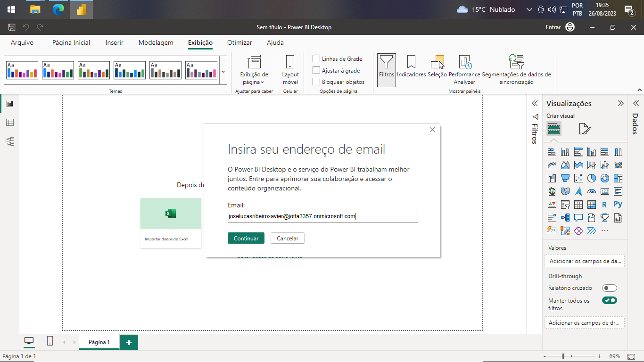Select the pie chart visual
This screenshot has width=644, height=362.
(x=591, y=179)
